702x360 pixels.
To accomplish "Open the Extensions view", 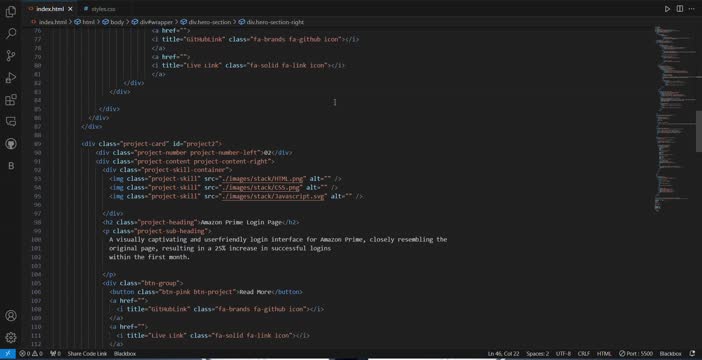I will coord(11,99).
